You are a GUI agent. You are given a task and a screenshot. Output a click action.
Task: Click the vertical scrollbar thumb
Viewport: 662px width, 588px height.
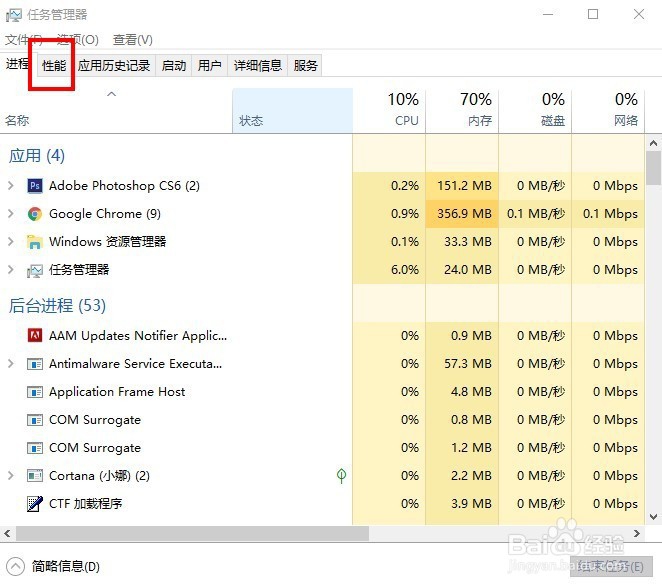[654, 168]
